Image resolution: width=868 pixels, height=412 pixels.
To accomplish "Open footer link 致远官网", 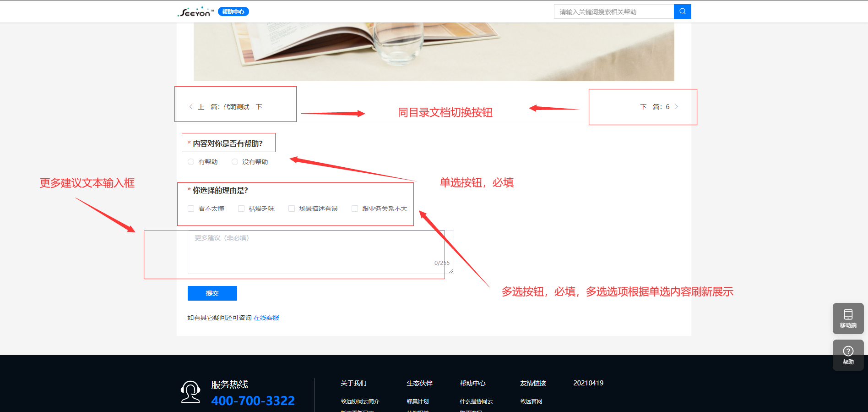I will tap(531, 401).
